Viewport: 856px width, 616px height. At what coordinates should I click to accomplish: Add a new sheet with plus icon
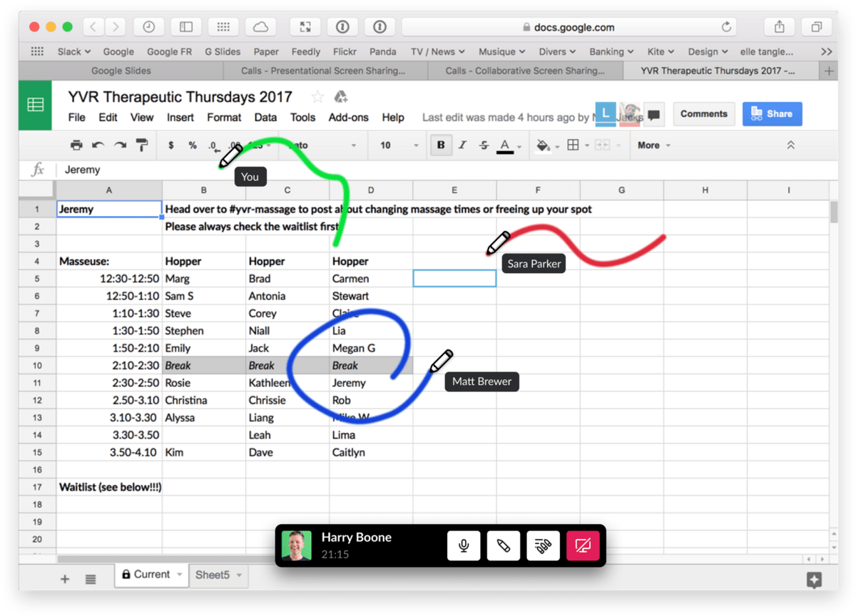tap(65, 579)
